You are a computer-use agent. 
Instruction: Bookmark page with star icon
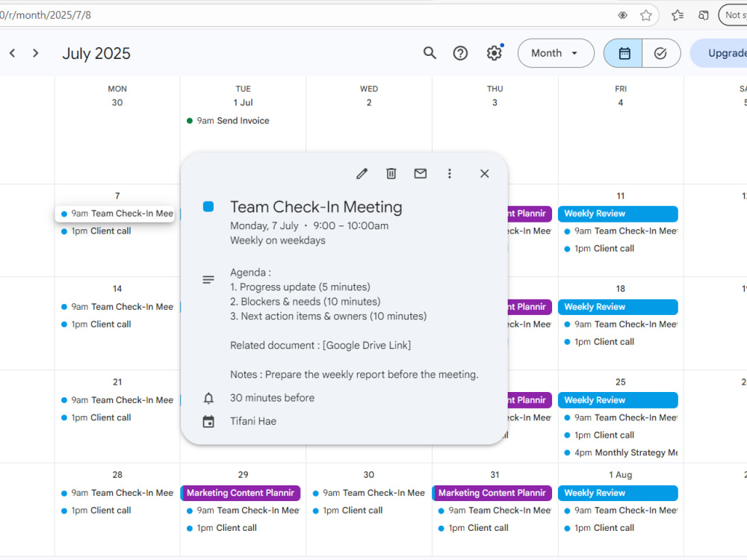[645, 15]
